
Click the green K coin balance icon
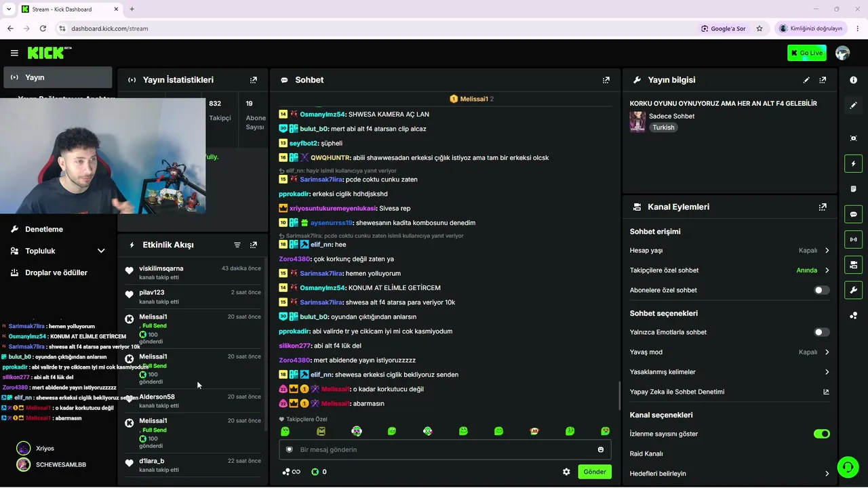click(x=315, y=472)
